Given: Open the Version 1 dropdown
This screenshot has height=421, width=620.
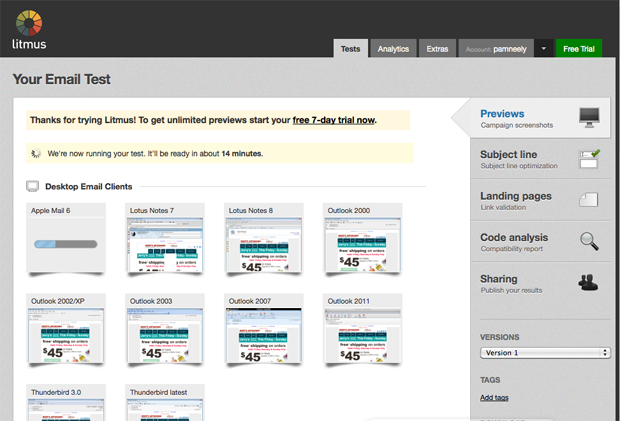Looking at the screenshot, I should tap(544, 353).
